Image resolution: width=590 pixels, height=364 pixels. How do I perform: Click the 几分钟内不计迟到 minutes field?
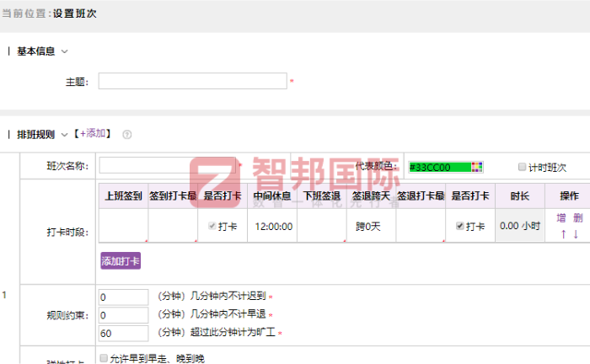coord(123,297)
